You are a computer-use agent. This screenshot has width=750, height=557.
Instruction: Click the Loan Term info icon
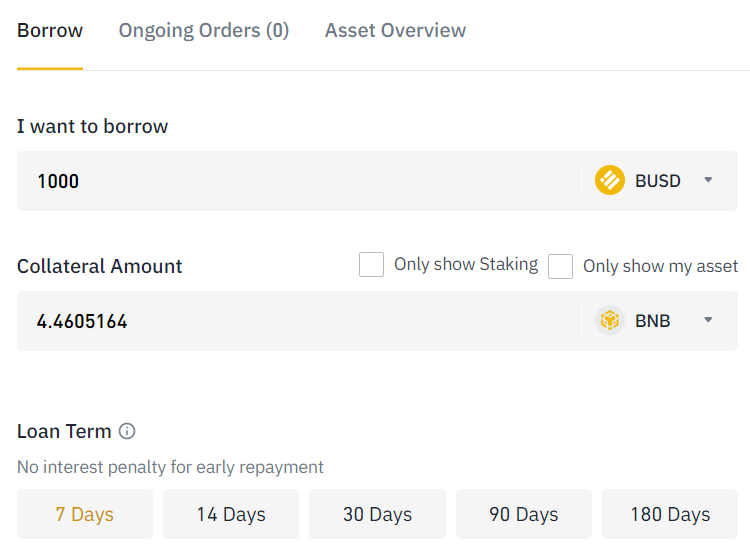127,432
